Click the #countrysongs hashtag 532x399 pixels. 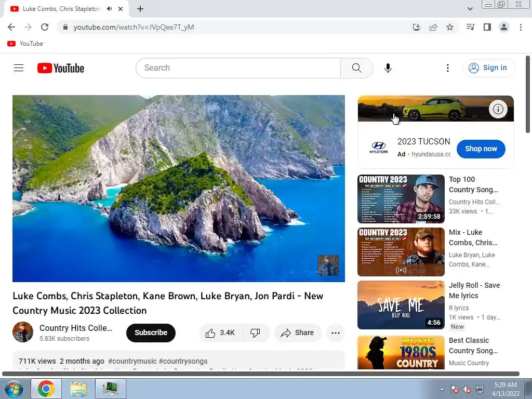[x=183, y=361]
